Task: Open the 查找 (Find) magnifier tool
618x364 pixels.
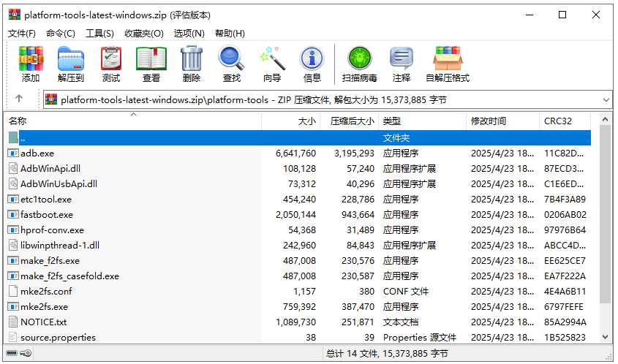Action: click(x=232, y=64)
